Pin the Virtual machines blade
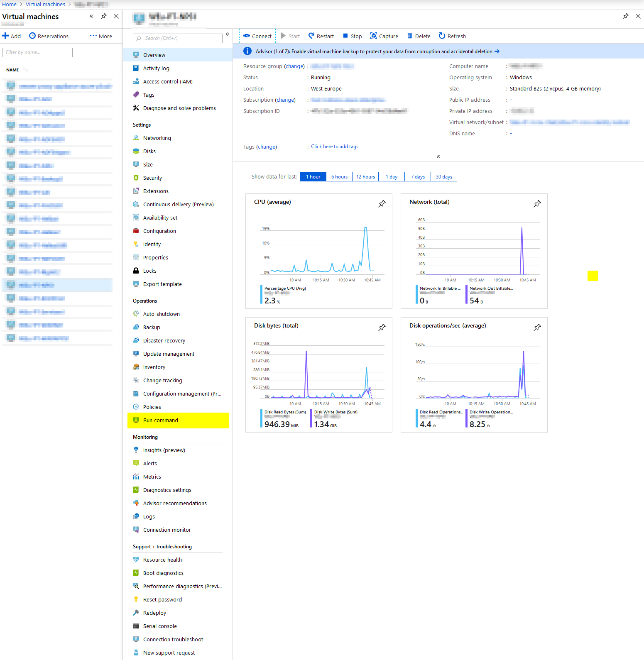The height and width of the screenshot is (660, 644). pos(104,16)
